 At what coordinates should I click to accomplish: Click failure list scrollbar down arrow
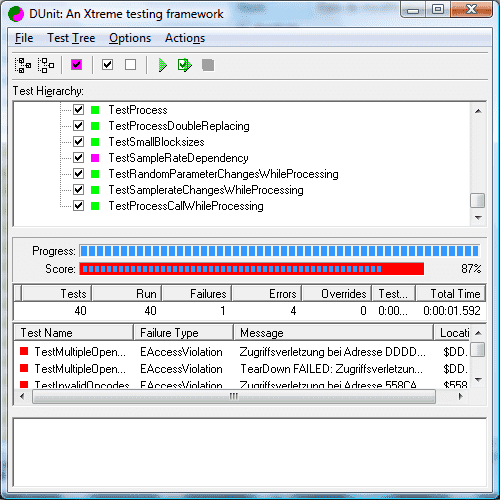tap(478, 379)
